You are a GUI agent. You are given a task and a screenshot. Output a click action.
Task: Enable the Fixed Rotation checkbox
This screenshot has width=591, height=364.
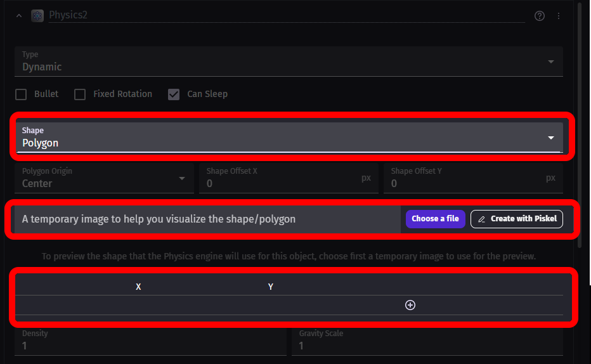(80, 94)
